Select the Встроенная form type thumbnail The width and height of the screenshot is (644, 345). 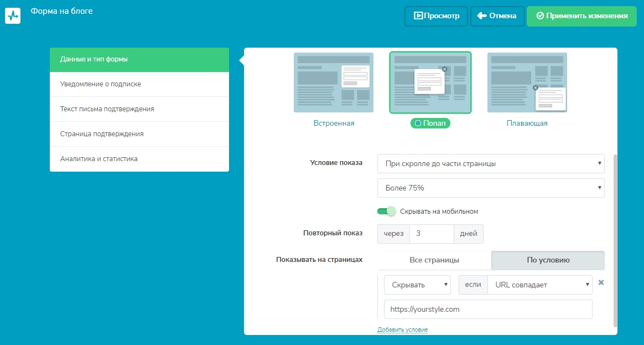pos(334,83)
